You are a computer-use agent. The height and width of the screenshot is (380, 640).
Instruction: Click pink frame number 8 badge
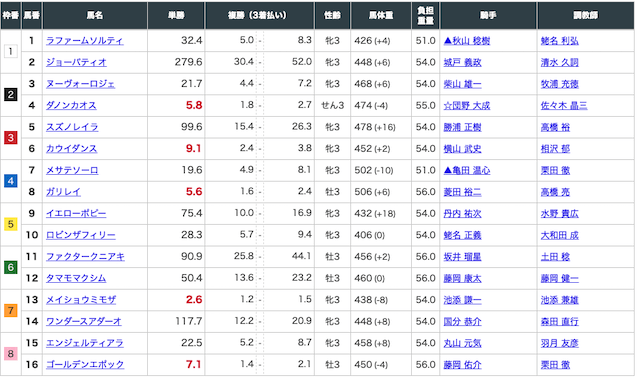pos(11,354)
